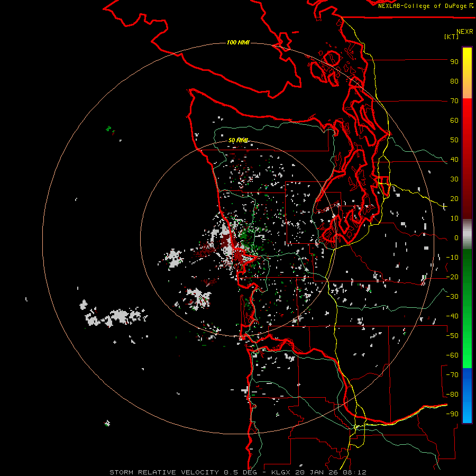
Task: Click the NEXLAB-College of DuPage label
Action: [x=425, y=6]
